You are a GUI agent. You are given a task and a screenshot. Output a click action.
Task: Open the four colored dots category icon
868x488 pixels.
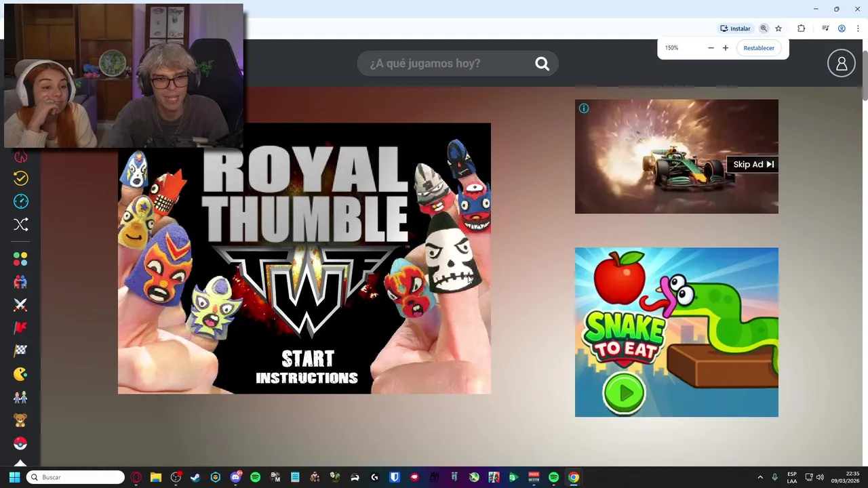point(20,260)
